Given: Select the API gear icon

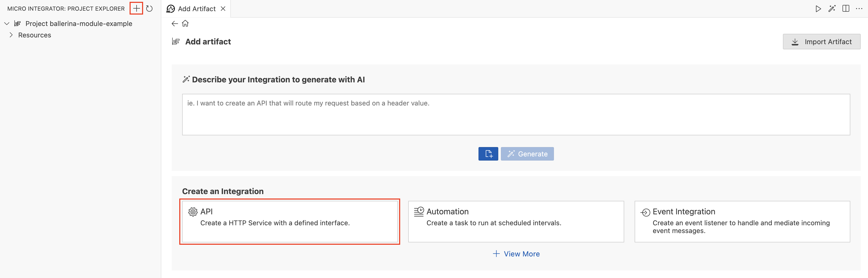Looking at the screenshot, I should 192,211.
